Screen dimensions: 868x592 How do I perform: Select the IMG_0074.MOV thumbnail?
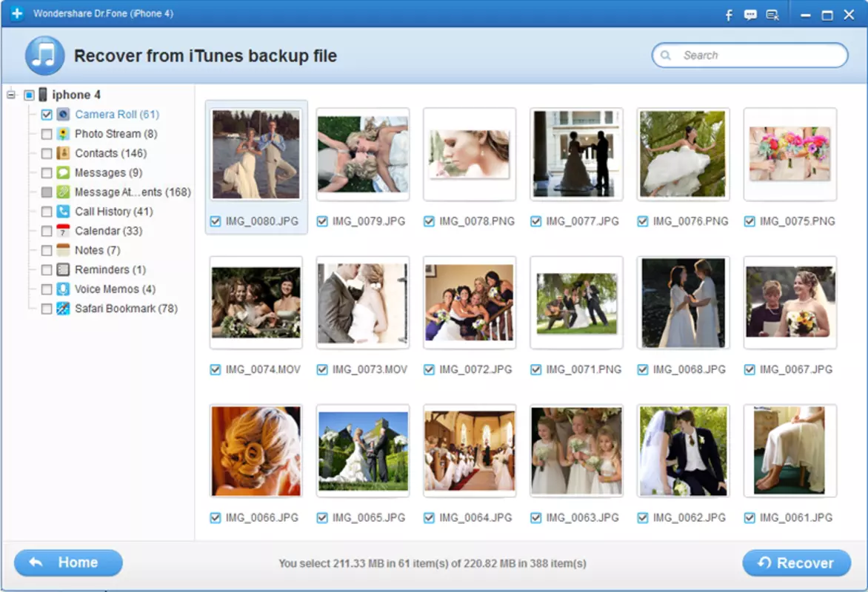(x=256, y=303)
